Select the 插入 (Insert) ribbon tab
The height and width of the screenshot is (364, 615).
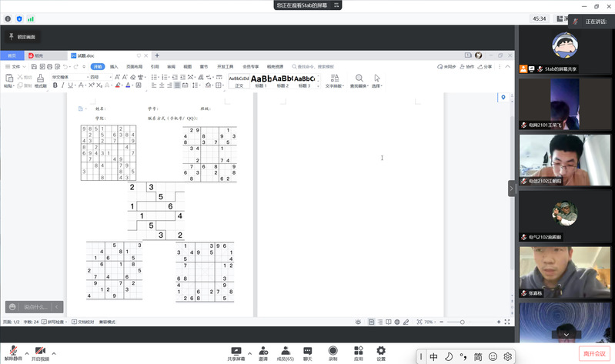[x=114, y=67]
